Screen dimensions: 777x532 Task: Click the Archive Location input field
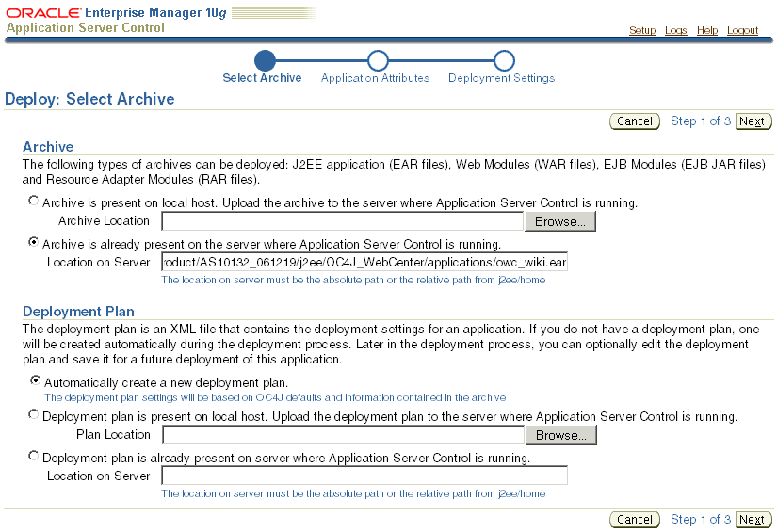click(x=343, y=221)
